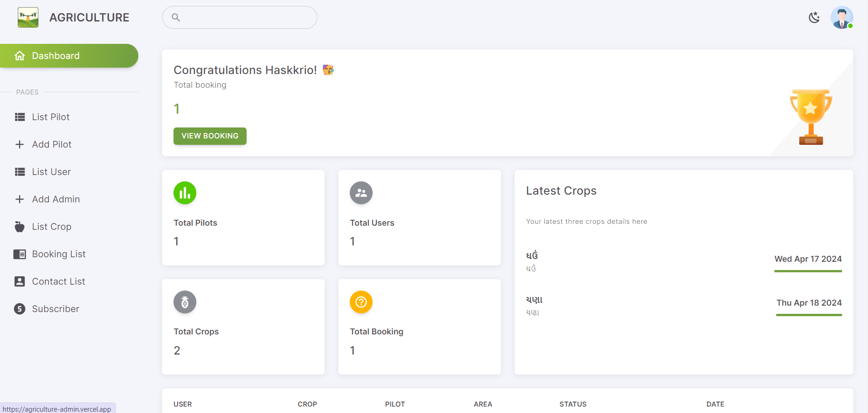Click the Add Admin plus icon
The height and width of the screenshot is (413, 868).
20,199
